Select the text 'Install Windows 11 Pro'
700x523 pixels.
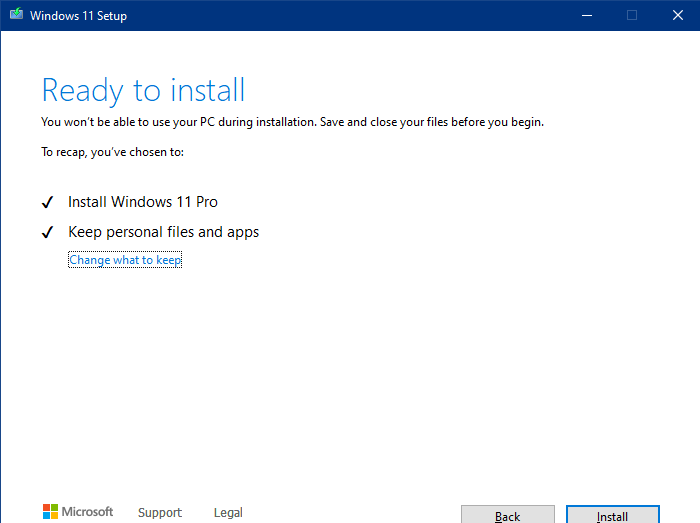(x=143, y=202)
